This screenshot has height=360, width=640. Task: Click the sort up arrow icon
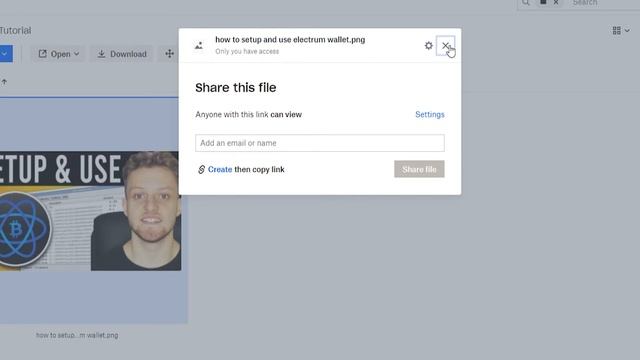click(4, 82)
